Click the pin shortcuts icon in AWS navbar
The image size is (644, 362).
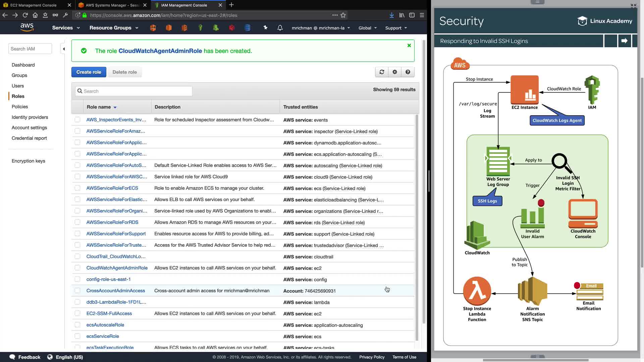tap(265, 28)
